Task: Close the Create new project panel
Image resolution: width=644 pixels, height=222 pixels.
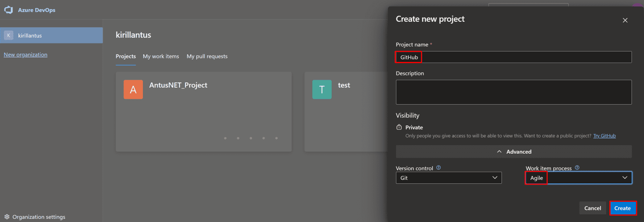Action: [x=625, y=20]
